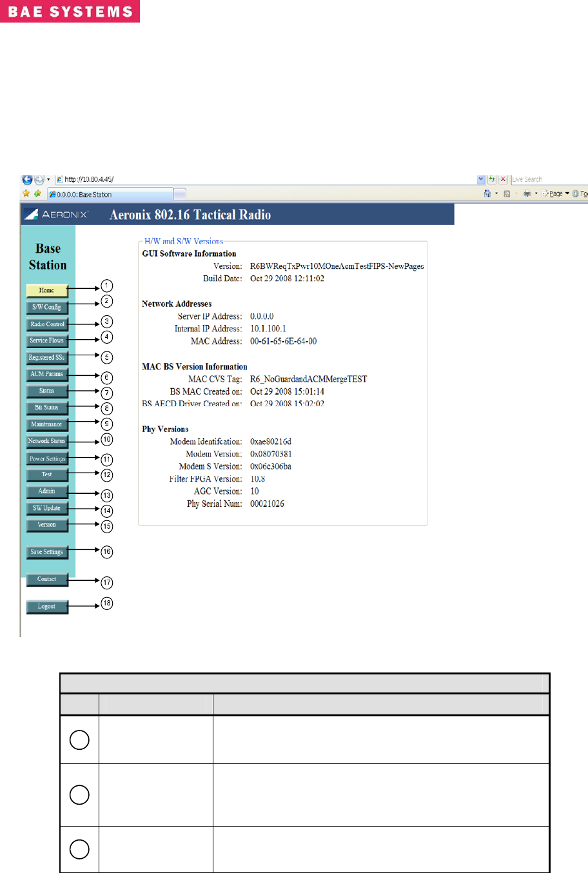
Task: Click the RSS feeds icon in command bar
Action: click(x=507, y=193)
